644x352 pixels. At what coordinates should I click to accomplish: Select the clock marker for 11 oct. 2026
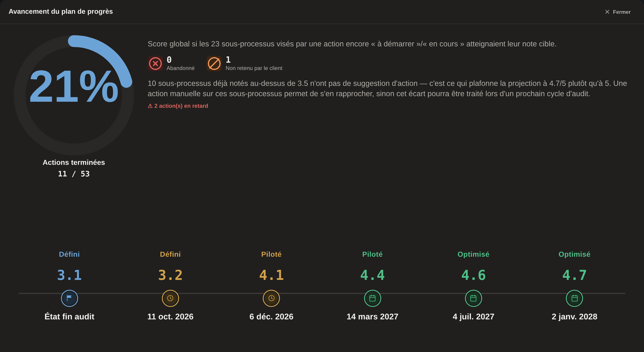[x=170, y=298]
